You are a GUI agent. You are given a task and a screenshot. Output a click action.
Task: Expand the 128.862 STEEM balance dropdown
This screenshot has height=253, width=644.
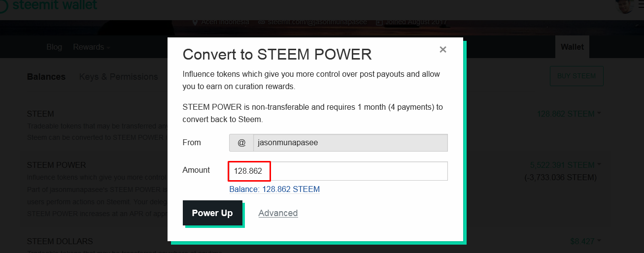coord(569,114)
